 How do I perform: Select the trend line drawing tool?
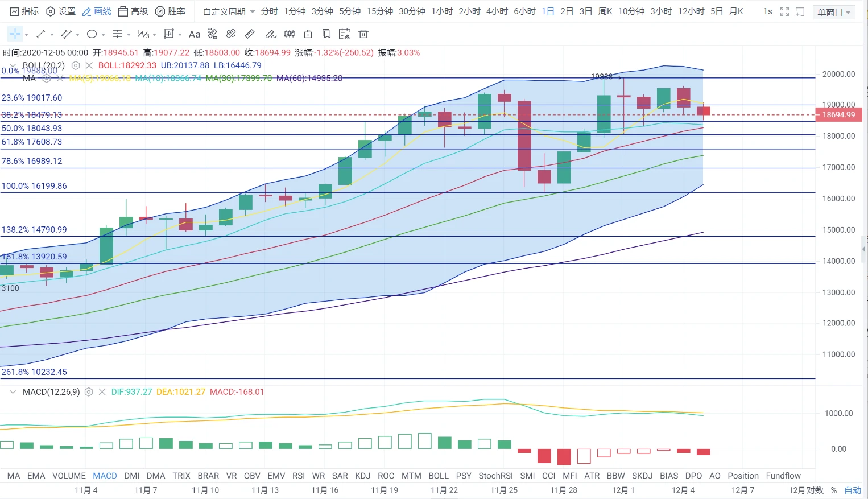click(40, 34)
